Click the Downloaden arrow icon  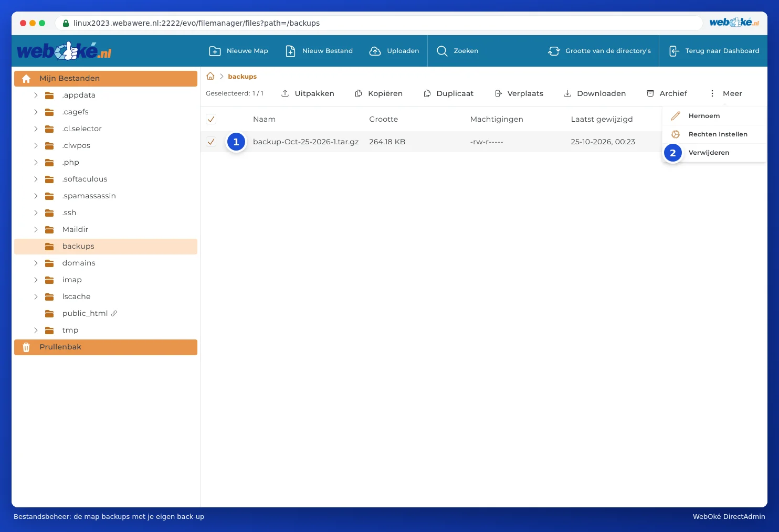(567, 93)
